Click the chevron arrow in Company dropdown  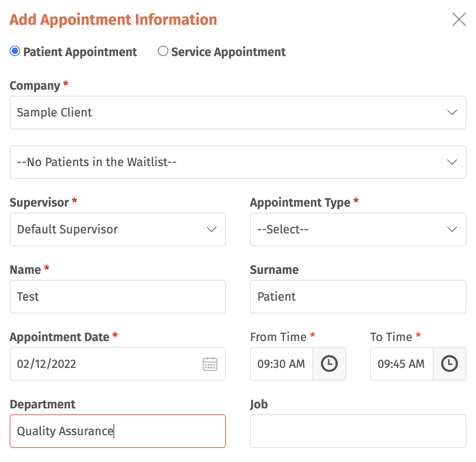click(452, 112)
